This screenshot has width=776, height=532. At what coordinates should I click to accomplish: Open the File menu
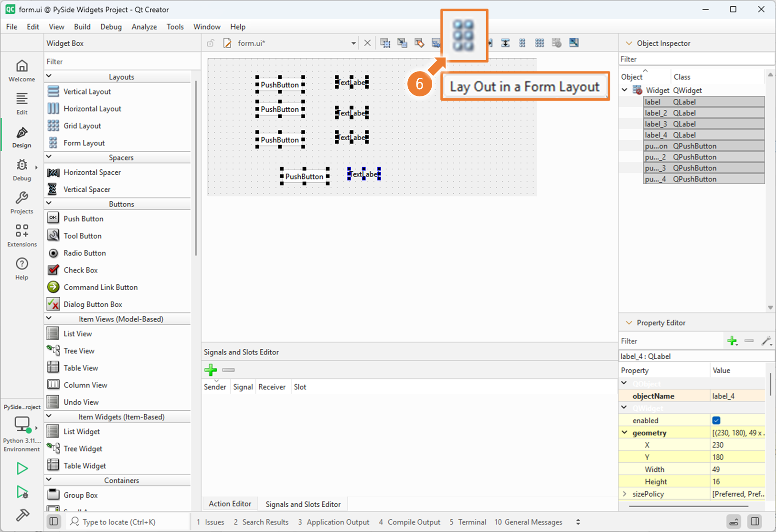[11, 27]
